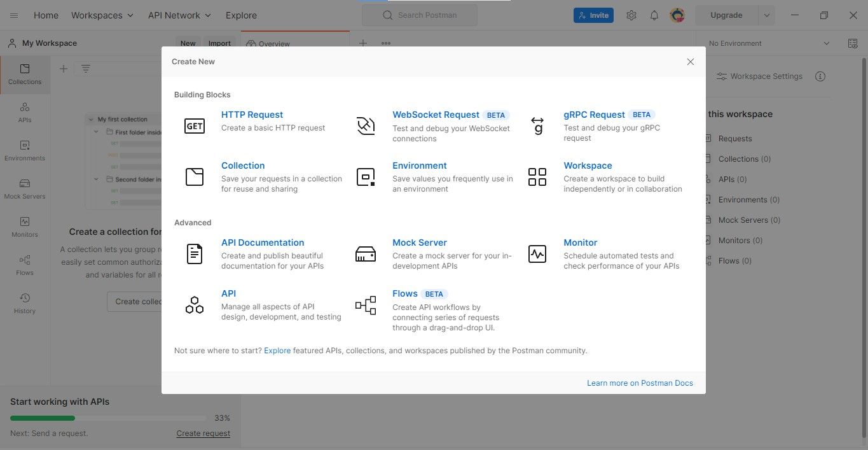This screenshot has width=868, height=450.
Task: Collapse Second folder inside preview
Action: [96, 179]
